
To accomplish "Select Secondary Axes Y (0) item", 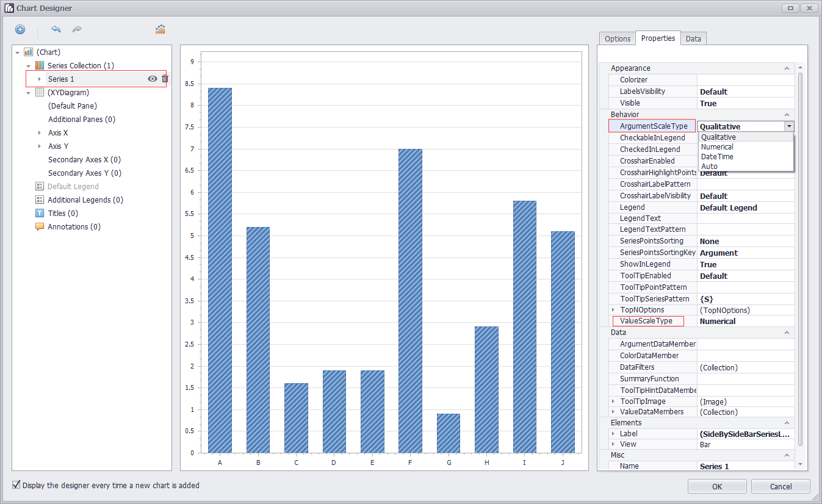I will pos(84,173).
